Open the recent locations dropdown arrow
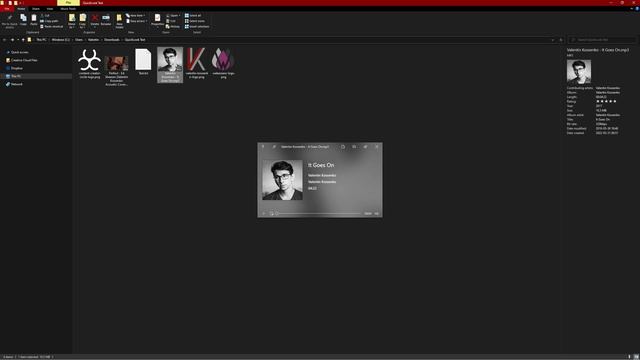The height and width of the screenshot is (360, 640). 18,40
